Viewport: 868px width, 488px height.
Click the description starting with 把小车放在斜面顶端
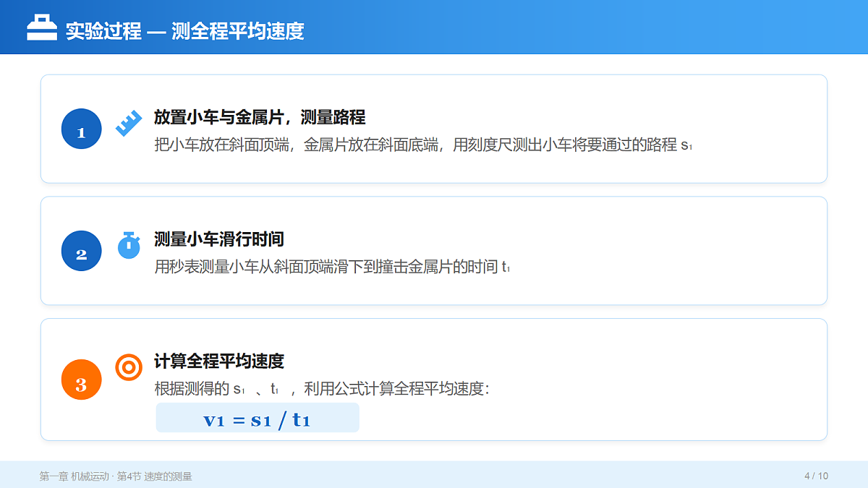point(424,145)
